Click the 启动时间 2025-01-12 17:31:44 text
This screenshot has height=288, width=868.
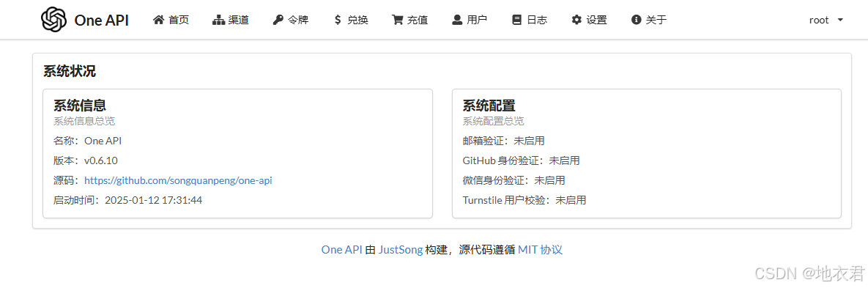128,200
